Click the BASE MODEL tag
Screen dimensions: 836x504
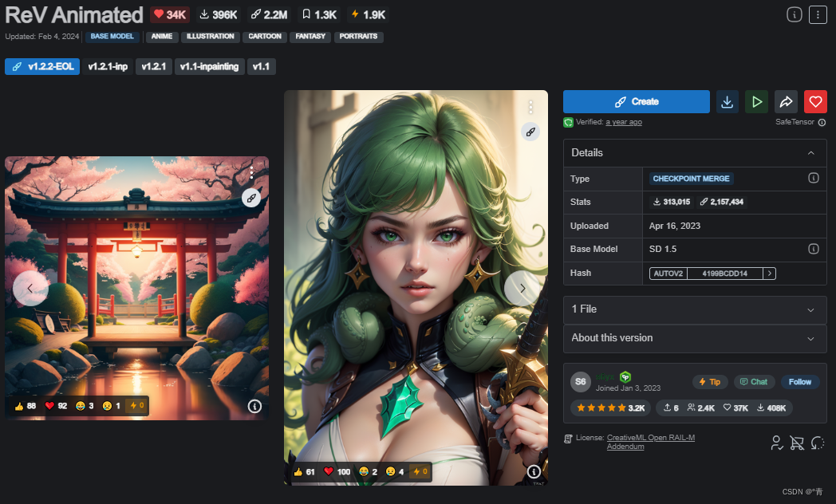[112, 36]
